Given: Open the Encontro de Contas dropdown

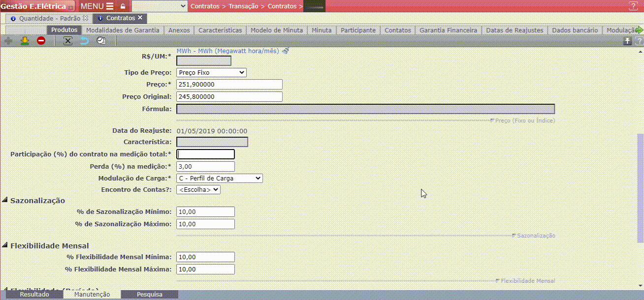Looking at the screenshot, I should pyautogui.click(x=198, y=189).
